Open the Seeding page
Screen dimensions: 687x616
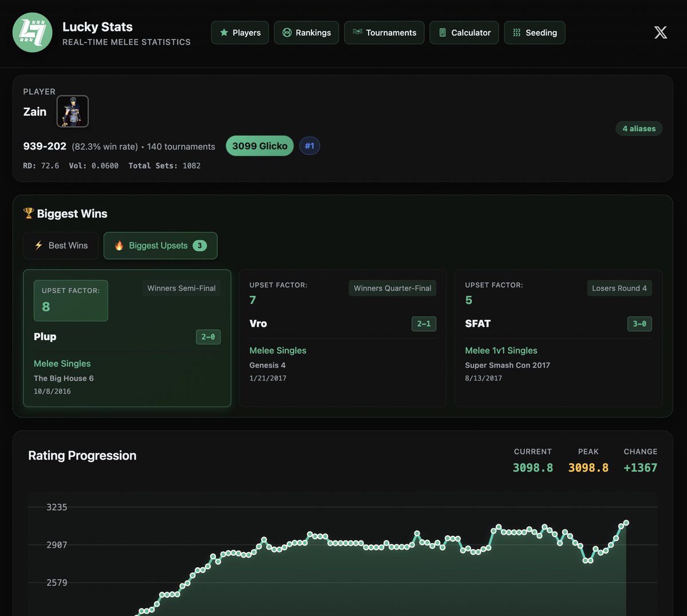click(x=535, y=33)
